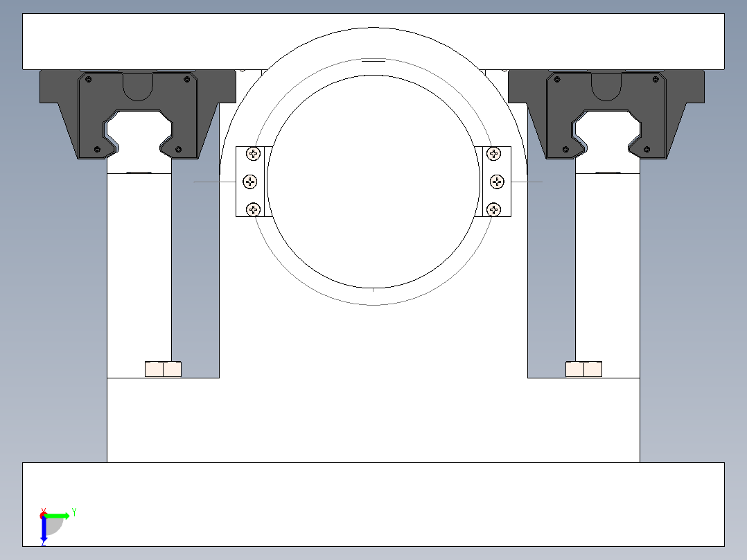Select upper-right small screw on right carriage
Image resolution: width=747 pixels, height=560 pixels.
tap(656, 80)
